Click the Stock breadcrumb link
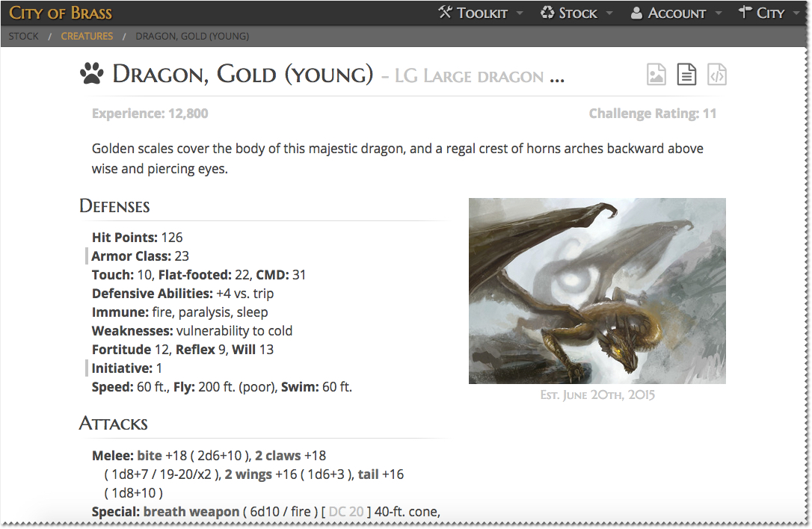This screenshot has height=529, width=812. point(24,36)
